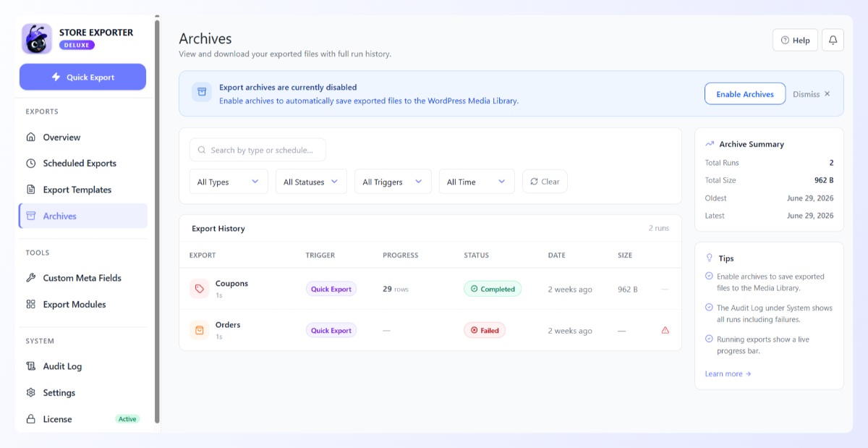Open Settings page

tap(83, 393)
